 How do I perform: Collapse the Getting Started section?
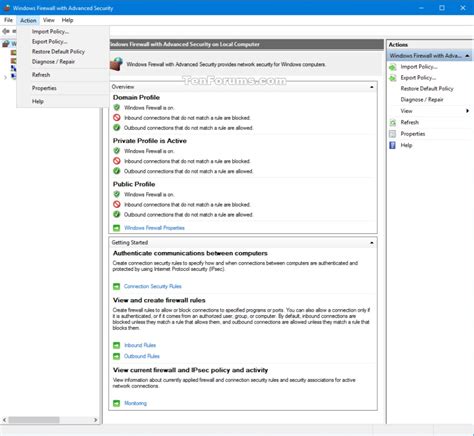(x=372, y=243)
